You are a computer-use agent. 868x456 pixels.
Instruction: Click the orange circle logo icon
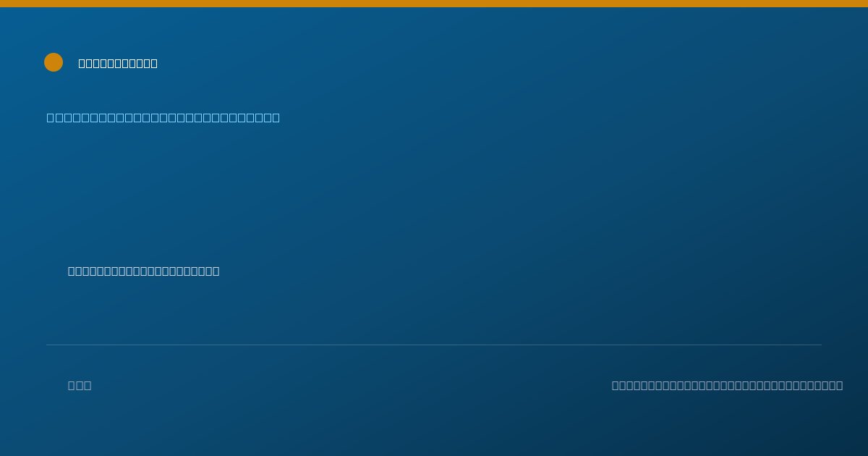54,62
